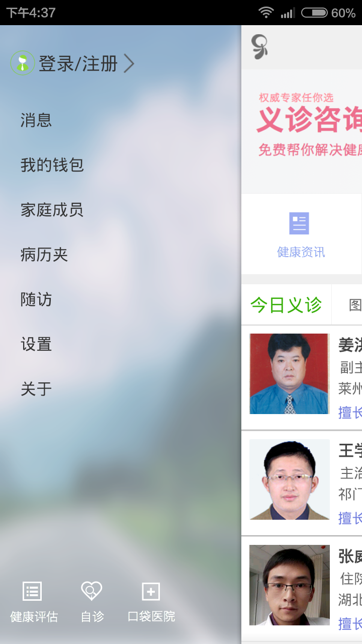Select the 关于 menu item
Screen dimensions: 362x644
(x=36, y=389)
